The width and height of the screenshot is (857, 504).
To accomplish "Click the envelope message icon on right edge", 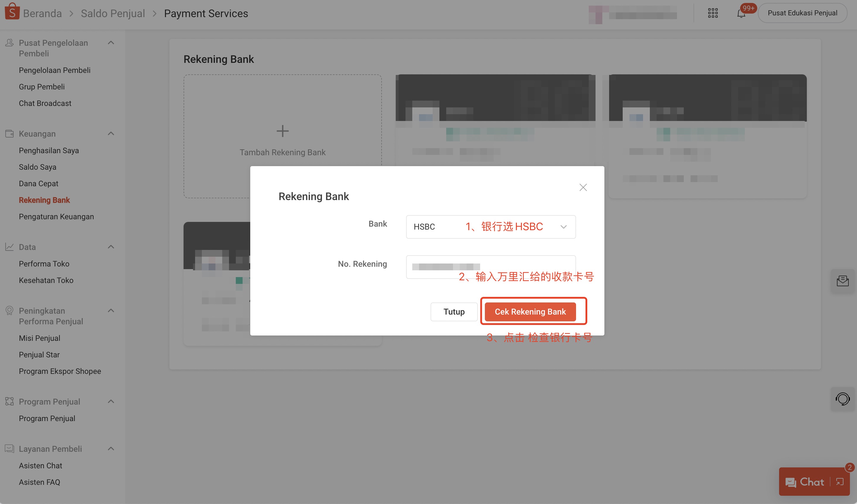I will (843, 281).
